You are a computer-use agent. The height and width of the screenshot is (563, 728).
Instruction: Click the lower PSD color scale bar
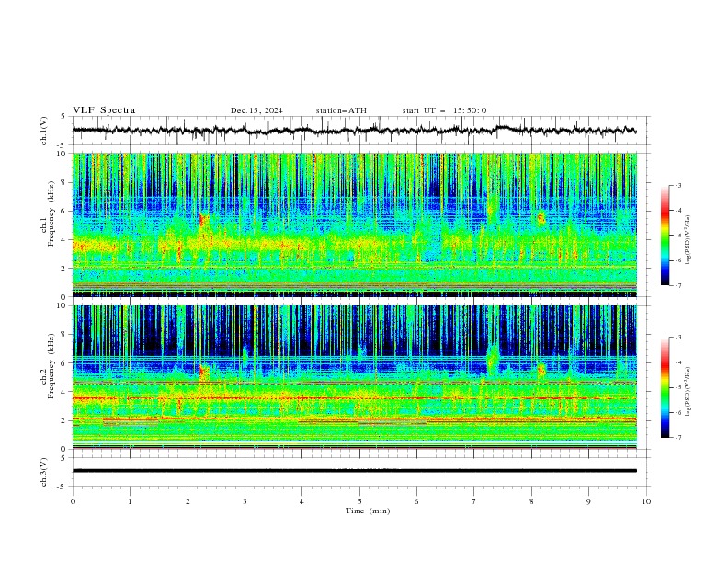(x=665, y=387)
